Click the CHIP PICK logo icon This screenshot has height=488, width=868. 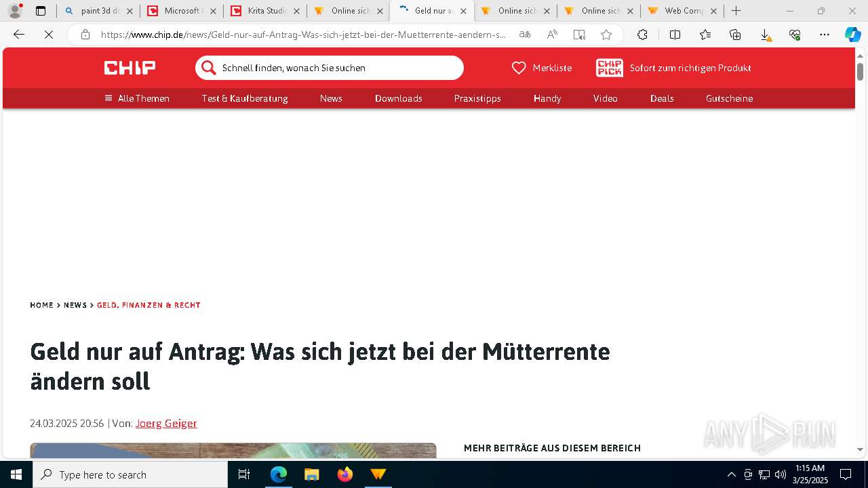tap(610, 68)
